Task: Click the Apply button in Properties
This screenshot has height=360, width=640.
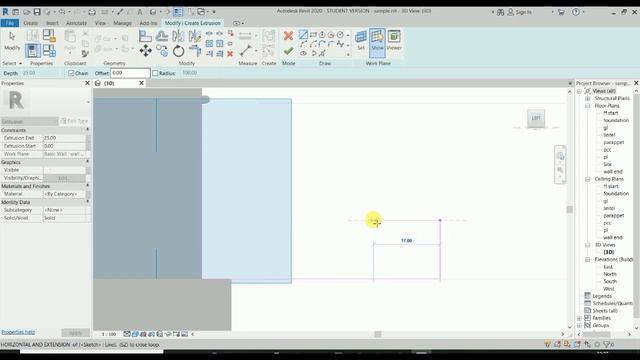Action: click(76, 333)
